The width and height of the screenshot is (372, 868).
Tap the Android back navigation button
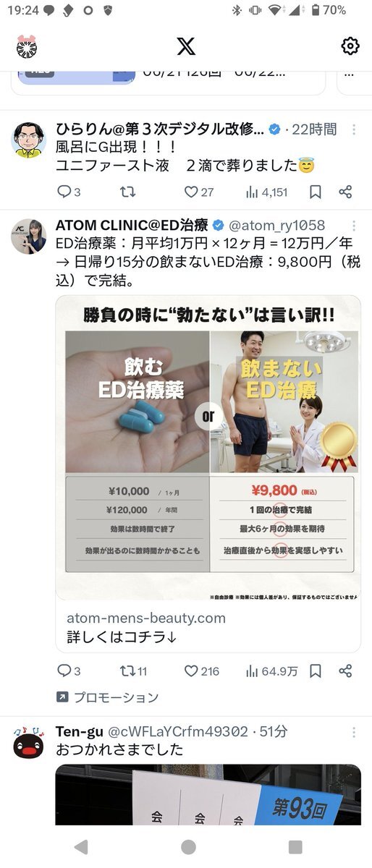[81, 847]
